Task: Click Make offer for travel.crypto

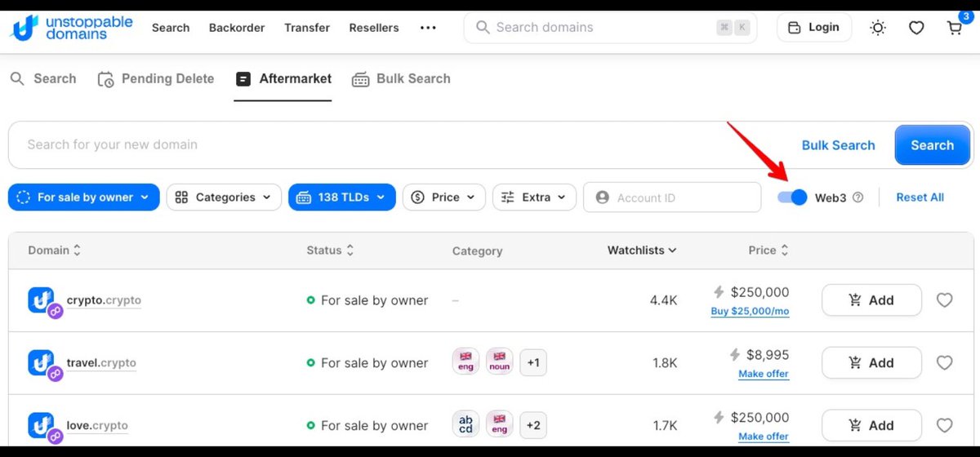Action: (x=764, y=374)
